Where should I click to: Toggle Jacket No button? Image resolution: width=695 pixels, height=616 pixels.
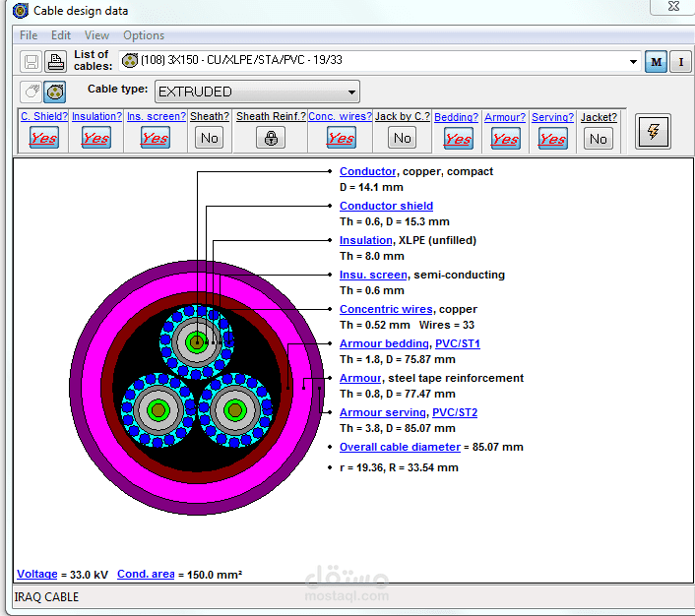[x=599, y=139]
